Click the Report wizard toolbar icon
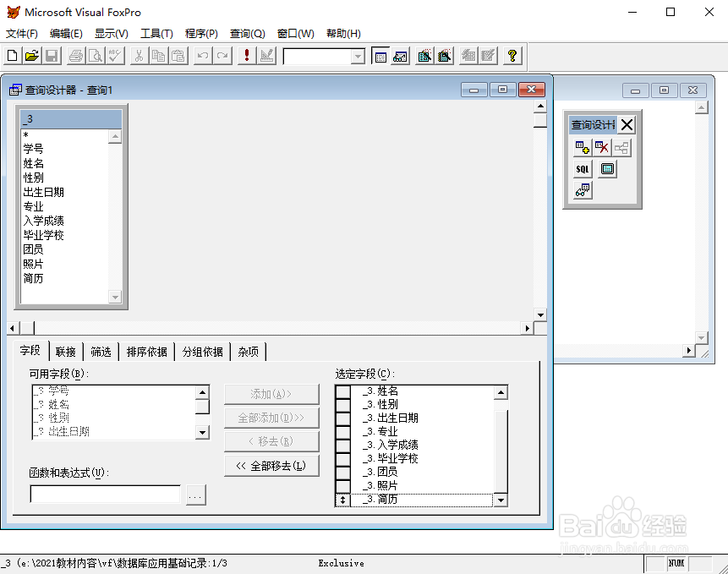The width and height of the screenshot is (728, 574). coord(444,56)
